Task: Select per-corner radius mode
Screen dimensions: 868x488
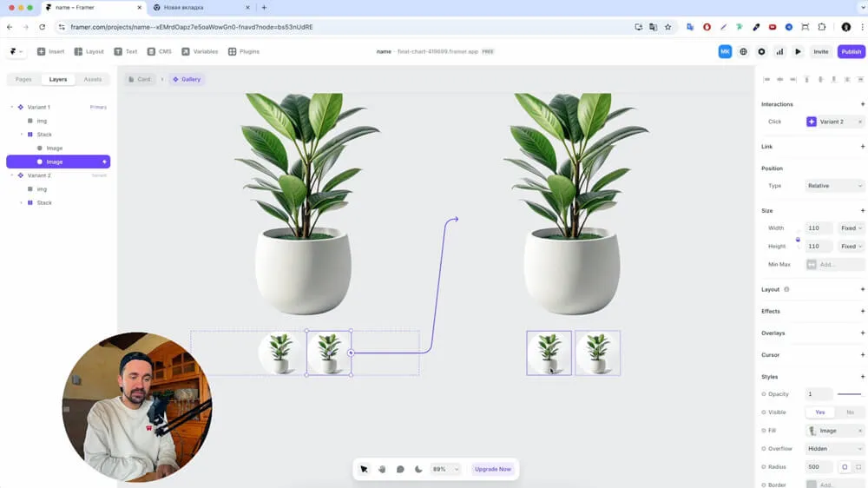Action: point(858,467)
